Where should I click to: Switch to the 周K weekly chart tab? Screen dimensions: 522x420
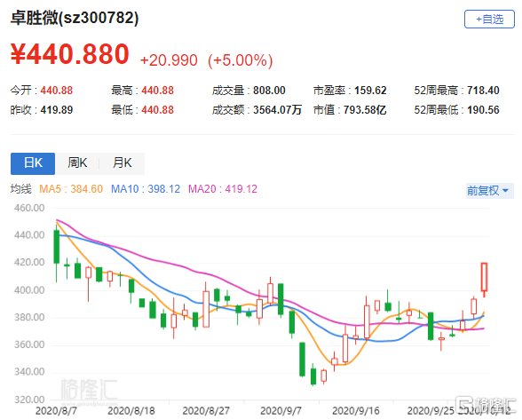tap(77, 163)
